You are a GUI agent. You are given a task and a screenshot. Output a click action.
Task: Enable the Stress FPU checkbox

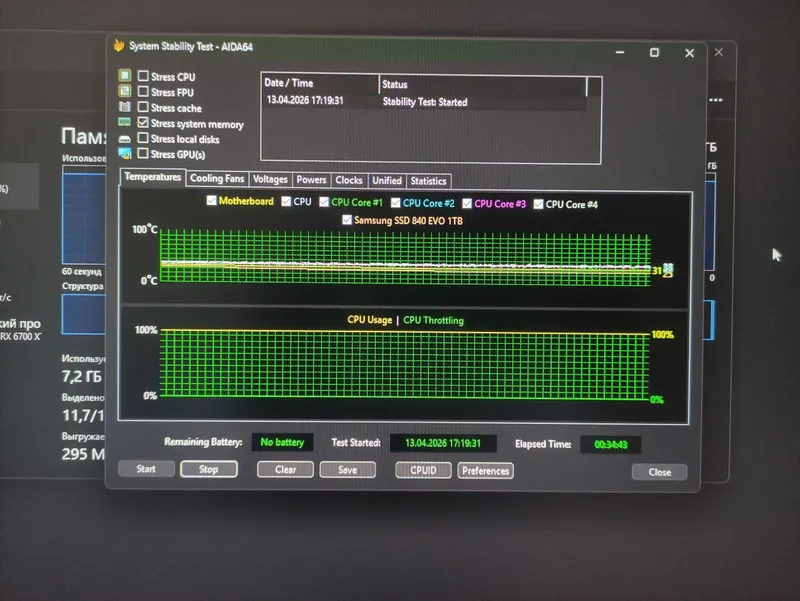143,91
